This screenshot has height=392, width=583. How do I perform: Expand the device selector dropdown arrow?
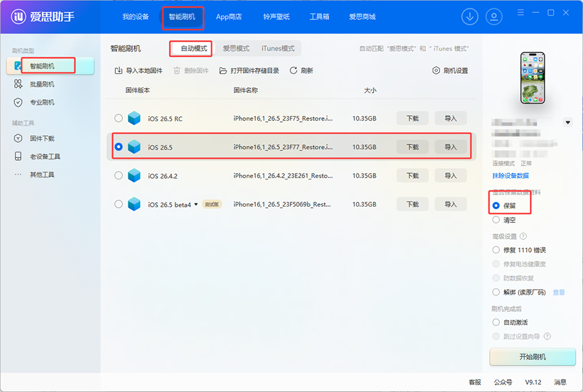(x=567, y=122)
